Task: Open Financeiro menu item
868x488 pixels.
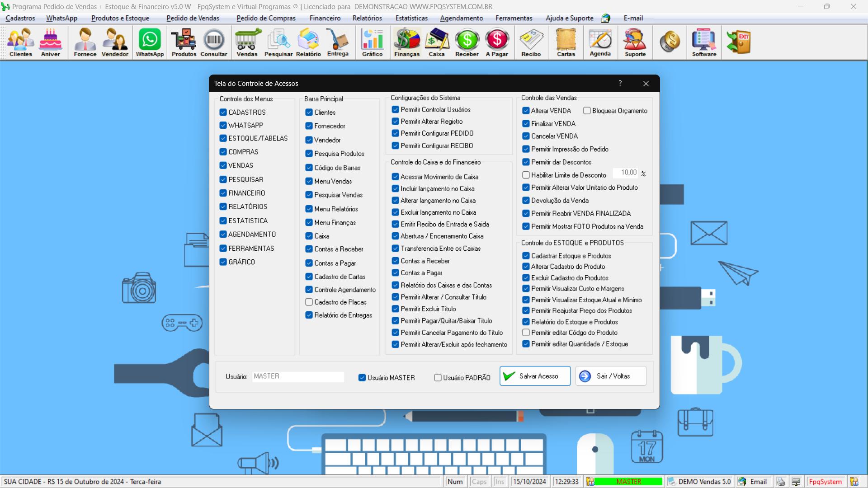Action: click(325, 18)
